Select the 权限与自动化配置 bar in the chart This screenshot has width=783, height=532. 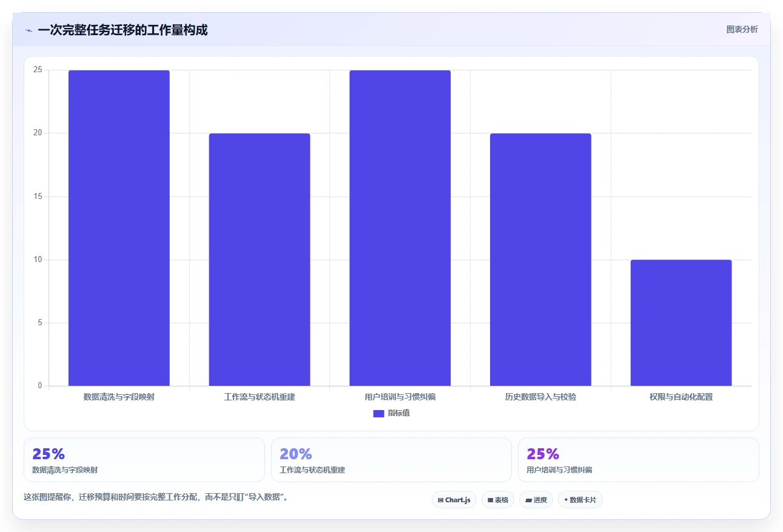[x=681, y=323]
